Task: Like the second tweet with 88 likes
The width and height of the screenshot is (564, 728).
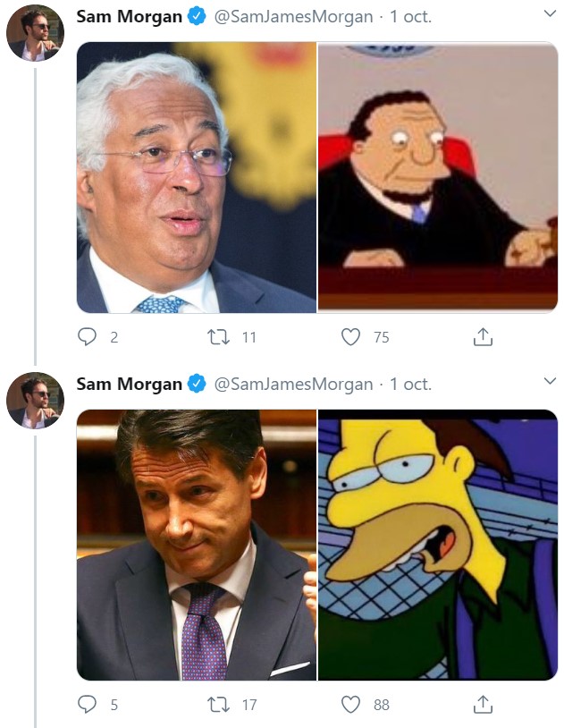Action: (352, 704)
